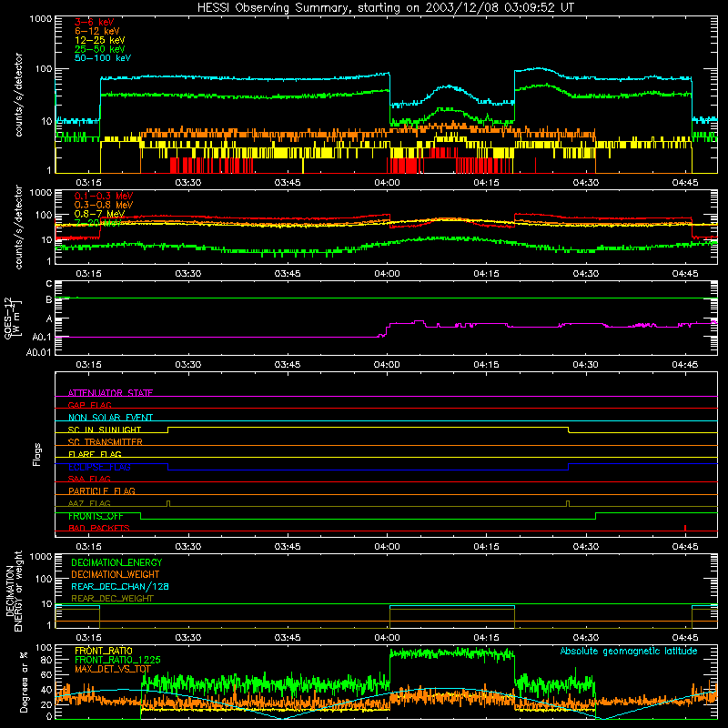The image size is (728, 728).
Task: Click the BAD_PACKETS flag label
Action: [99, 528]
